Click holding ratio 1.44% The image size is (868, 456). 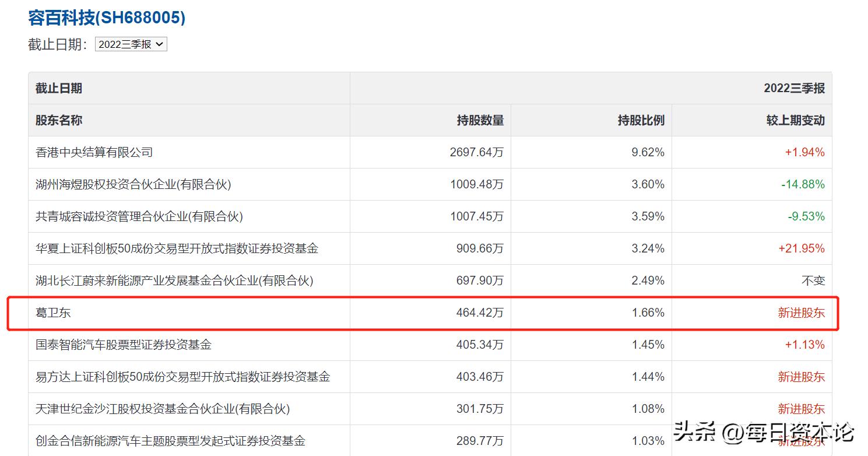(648, 377)
